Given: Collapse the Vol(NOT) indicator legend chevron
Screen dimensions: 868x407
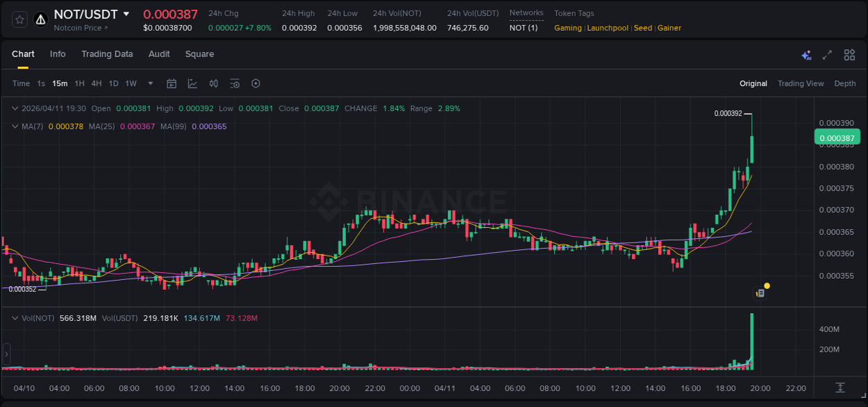Looking at the screenshot, I should (x=15, y=318).
